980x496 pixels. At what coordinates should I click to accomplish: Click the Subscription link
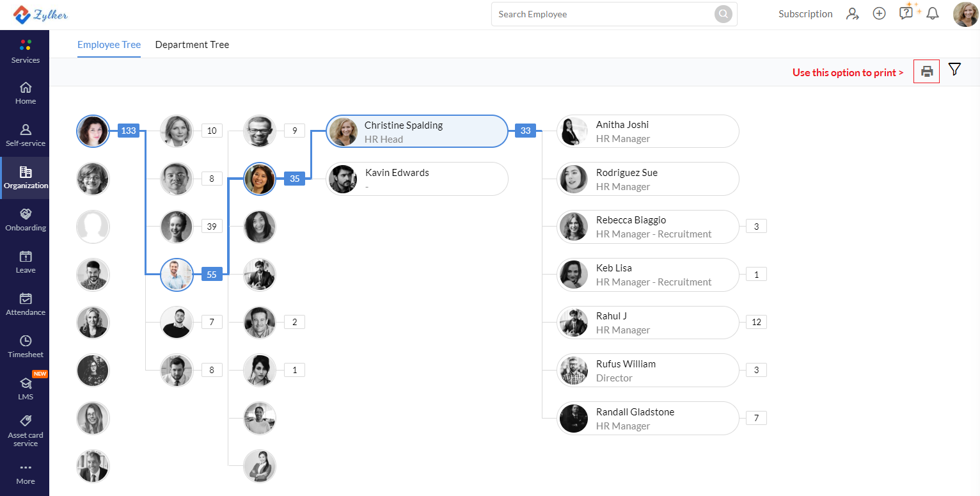805,14
